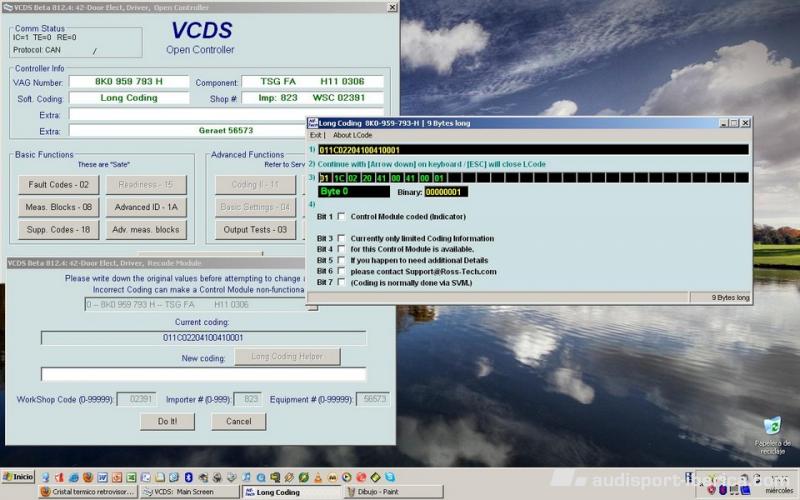Click the Basic Settings - 04 button
The image size is (800, 500).
(255, 207)
